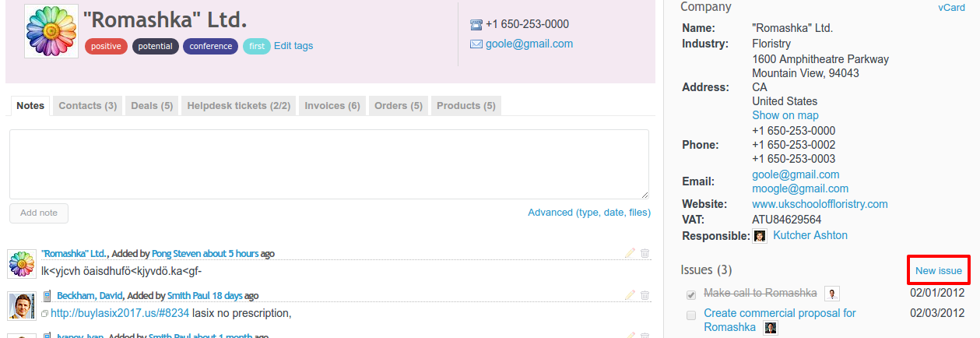Click the Romashka daisy logo in header
Image resolution: width=980 pixels, height=338 pixels.
click(x=51, y=31)
